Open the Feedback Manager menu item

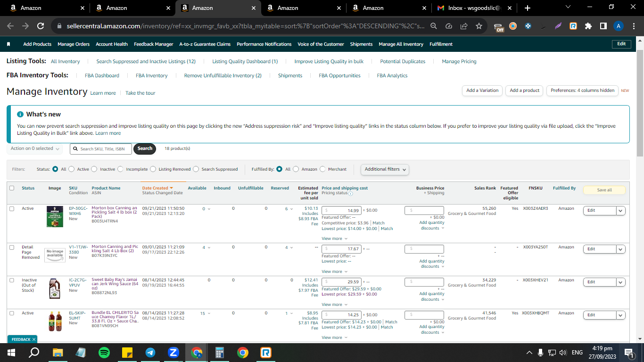[x=154, y=44]
